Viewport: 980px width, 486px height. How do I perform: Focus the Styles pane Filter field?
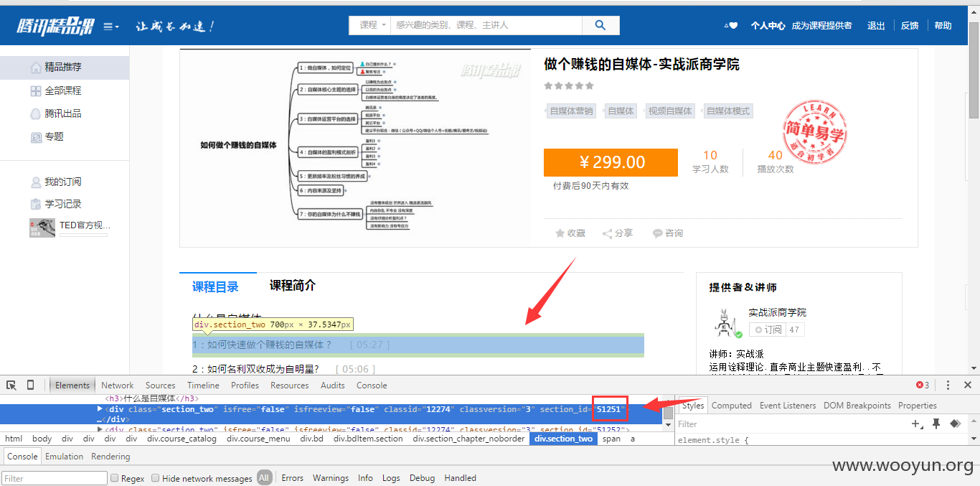(x=789, y=424)
